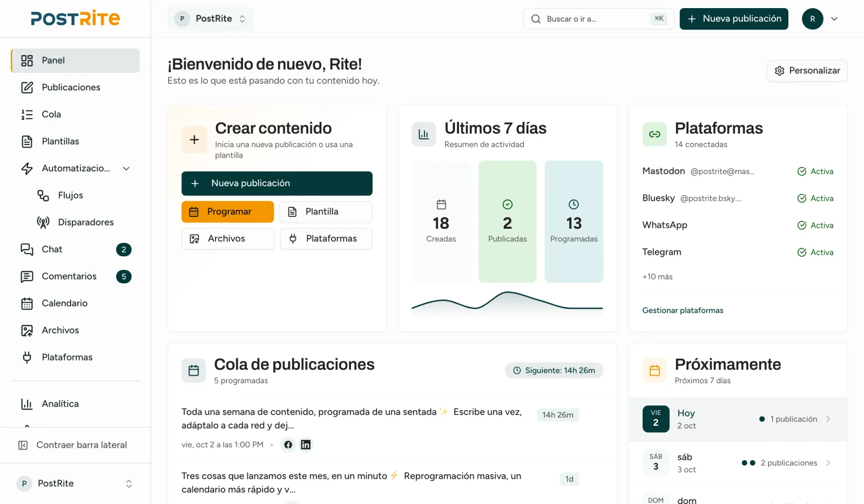Screen dimensions: 864x504
Task: Click the 2 Publicadas stat card
Action: pos(508,222)
